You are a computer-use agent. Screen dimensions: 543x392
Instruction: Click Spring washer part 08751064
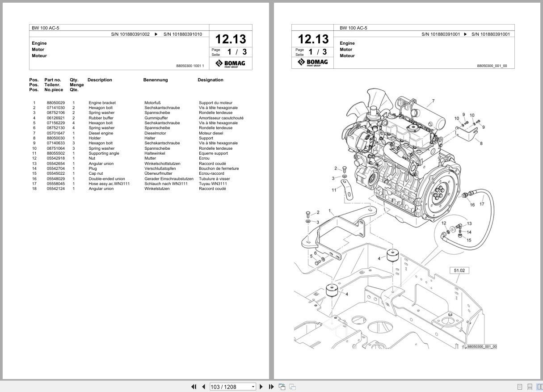pyautogui.click(x=56, y=148)
